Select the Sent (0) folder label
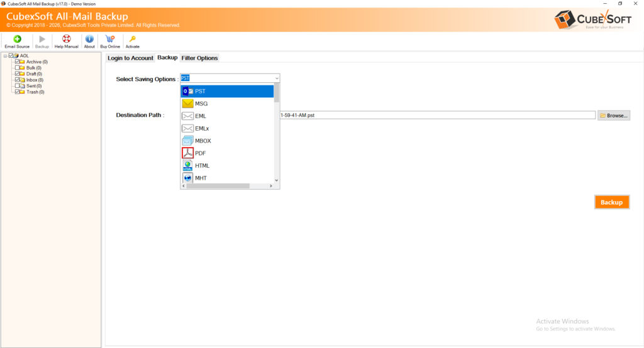This screenshot has width=644, height=348. pyautogui.click(x=34, y=86)
